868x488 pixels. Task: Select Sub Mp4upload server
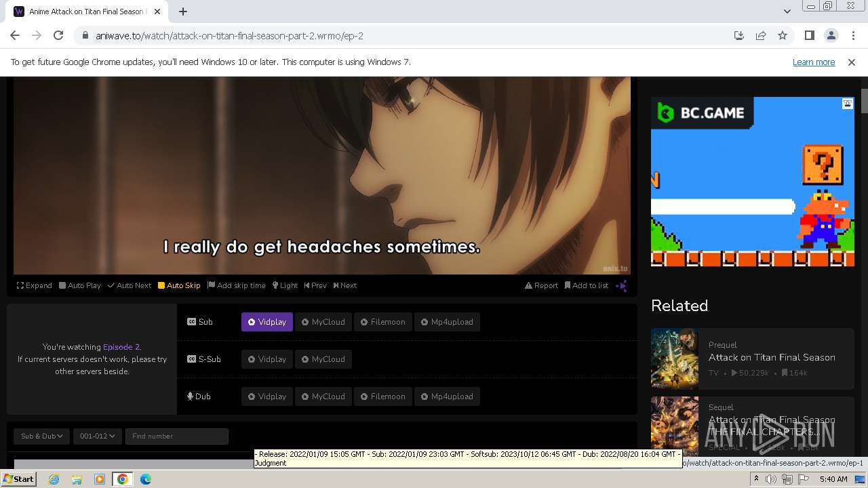point(447,322)
